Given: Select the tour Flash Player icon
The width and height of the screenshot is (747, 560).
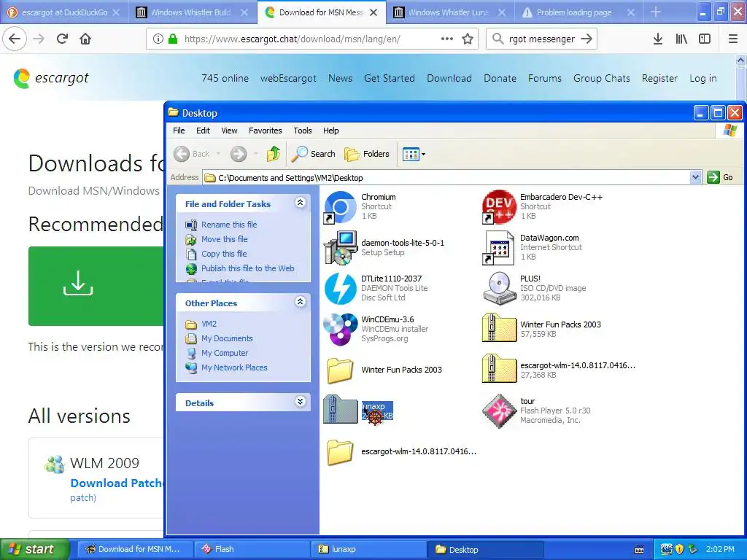Looking at the screenshot, I should pyautogui.click(x=499, y=411).
